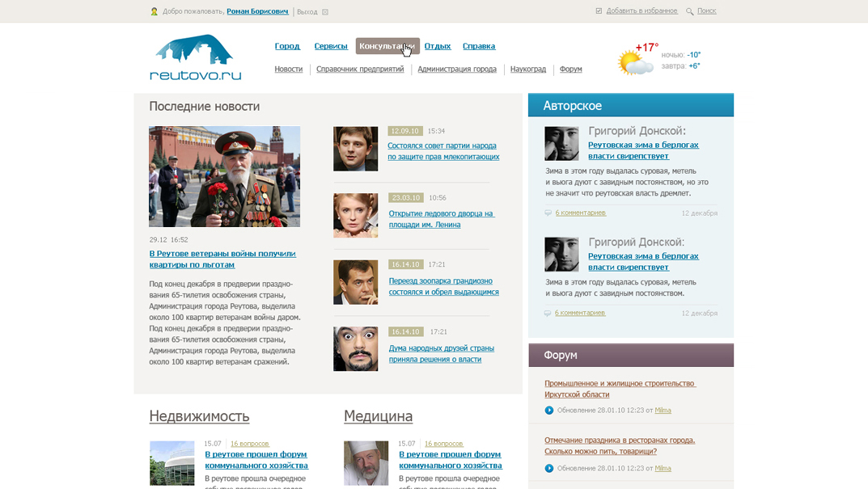Open the Город menu

[287, 46]
